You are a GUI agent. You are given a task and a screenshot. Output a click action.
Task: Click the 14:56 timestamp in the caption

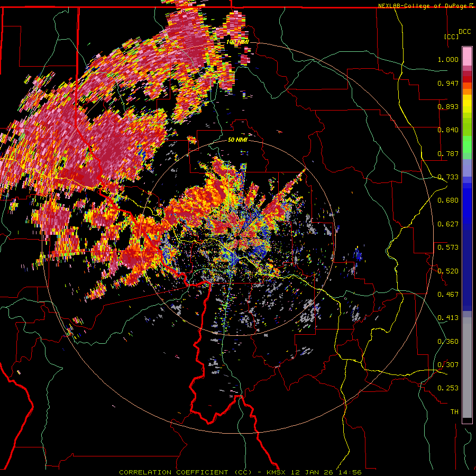pos(350,472)
